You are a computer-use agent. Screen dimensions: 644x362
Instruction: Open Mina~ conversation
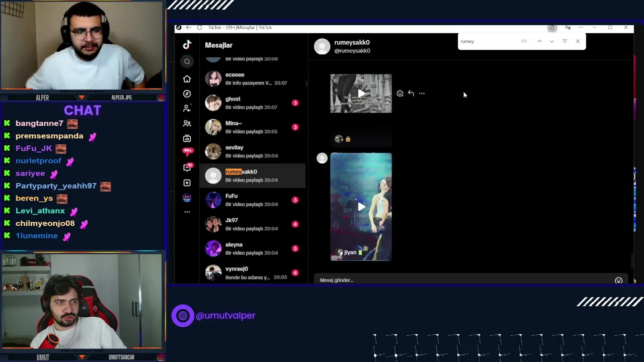(253, 127)
